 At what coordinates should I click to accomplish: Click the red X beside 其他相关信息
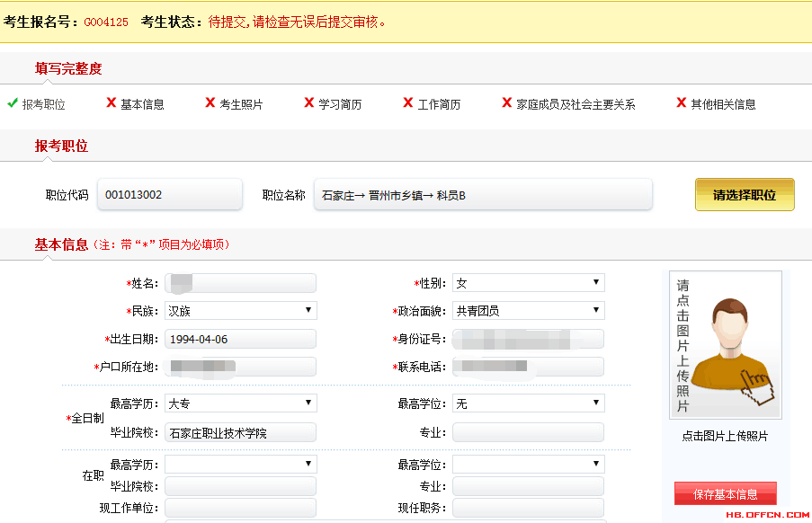[682, 102]
